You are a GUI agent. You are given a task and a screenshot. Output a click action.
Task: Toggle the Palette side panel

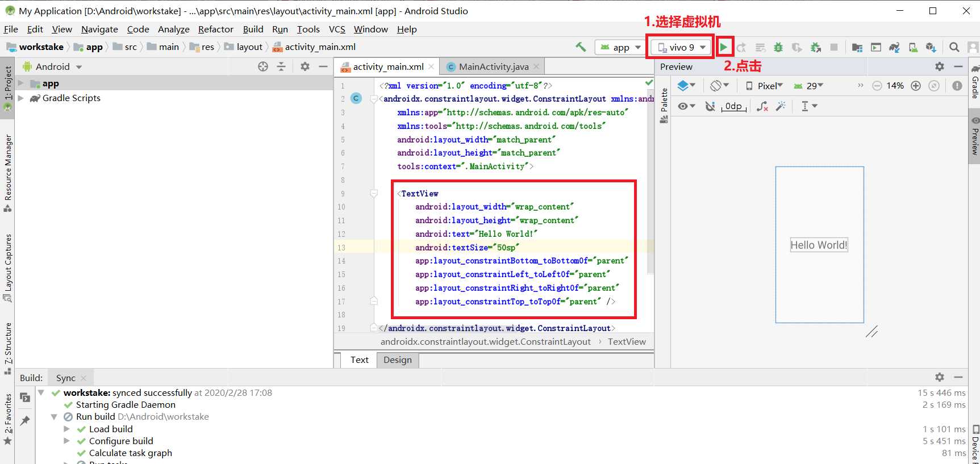pyautogui.click(x=664, y=106)
